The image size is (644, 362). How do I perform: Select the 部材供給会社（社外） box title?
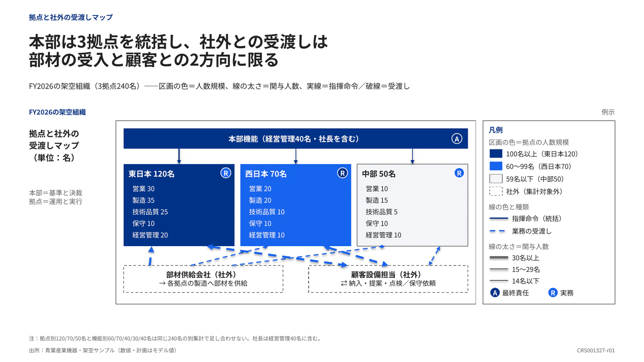tap(203, 274)
